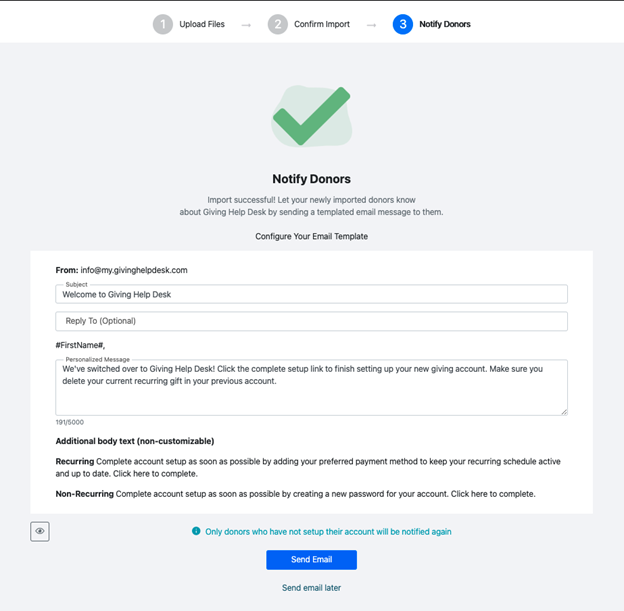Click the Notify Donors heading
This screenshot has height=611, width=624.
(x=311, y=179)
